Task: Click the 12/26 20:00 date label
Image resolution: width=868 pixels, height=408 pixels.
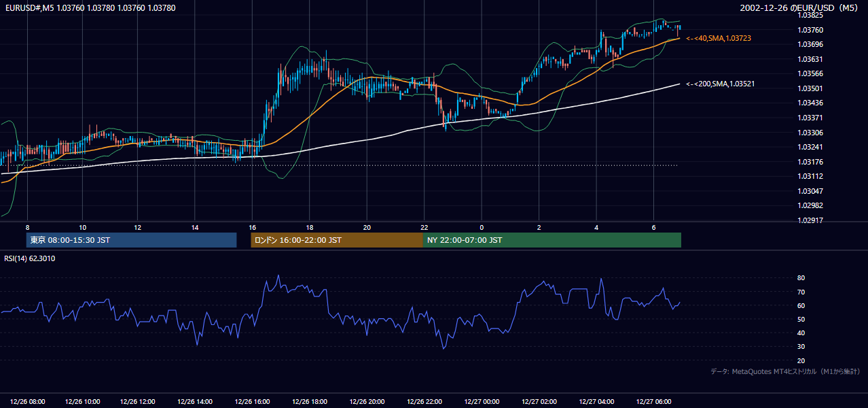Action: pyautogui.click(x=367, y=401)
